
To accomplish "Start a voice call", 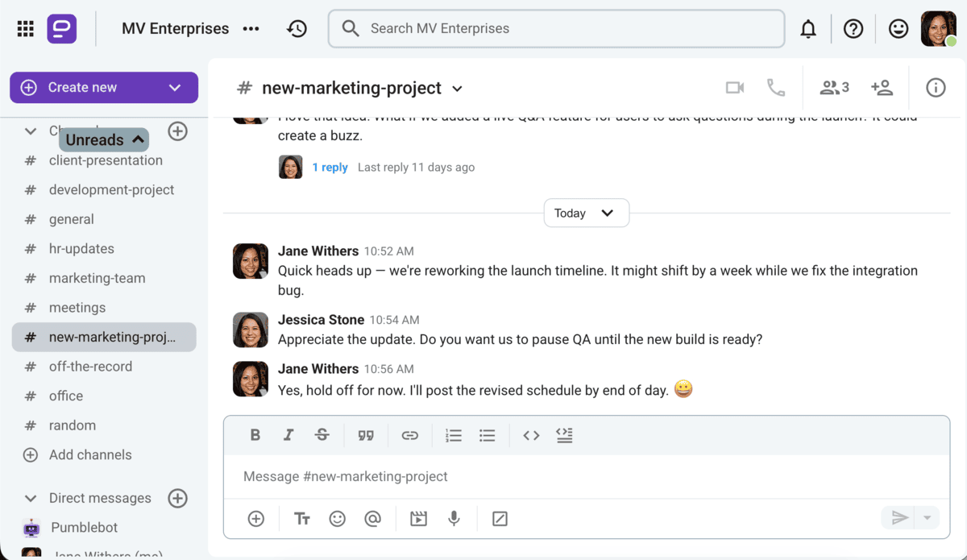I will click(x=775, y=87).
